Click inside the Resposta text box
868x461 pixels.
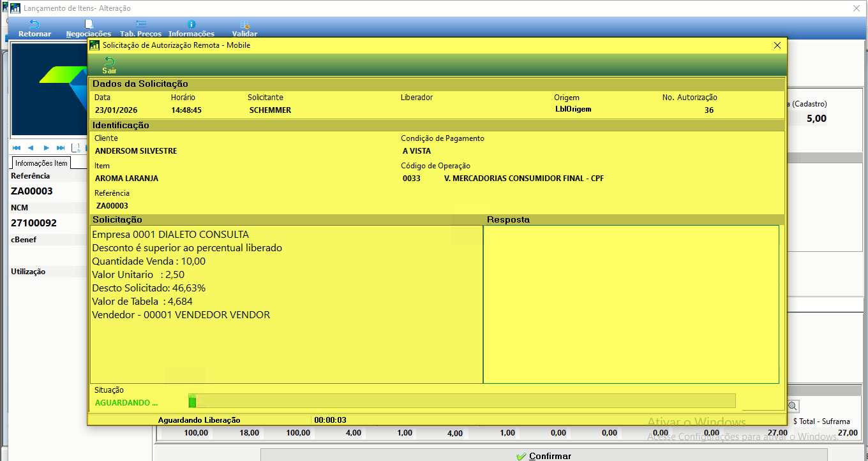point(631,304)
